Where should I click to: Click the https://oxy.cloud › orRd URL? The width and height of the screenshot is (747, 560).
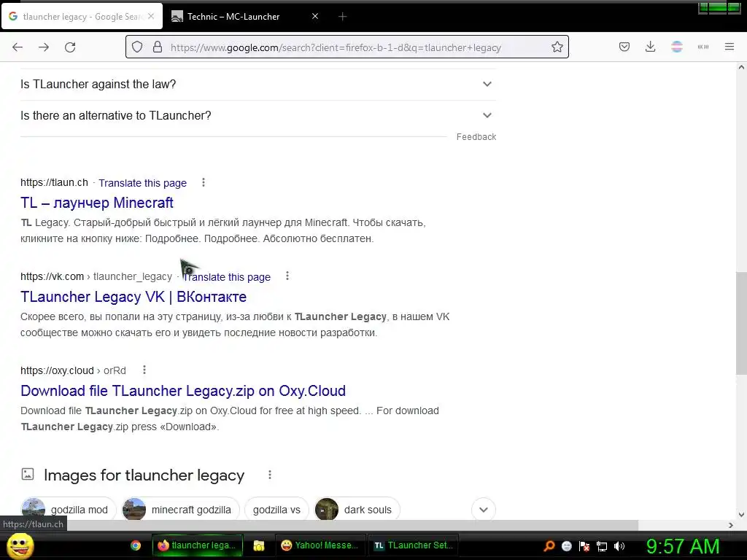(74, 370)
